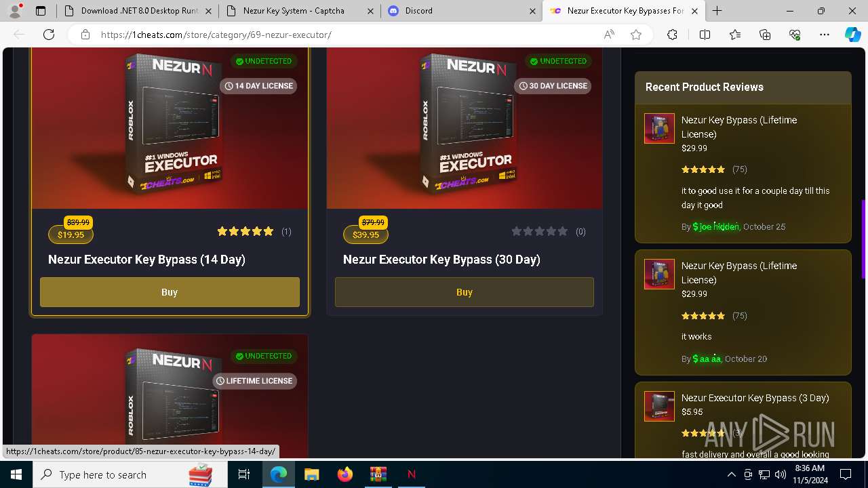The height and width of the screenshot is (488, 868).
Task: Click the 14 Day License product image
Action: (170, 127)
